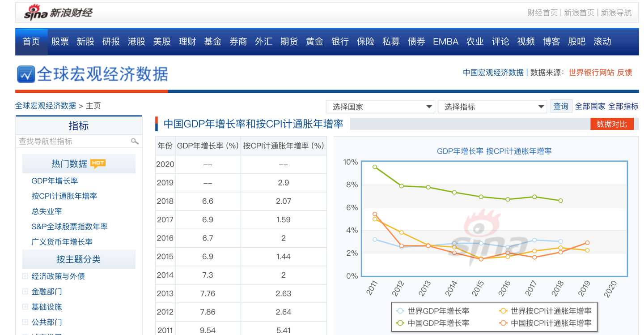Image resolution: width=644 pixels, height=335 pixels.
Task: Open the 银行 nav item
Action: click(340, 42)
